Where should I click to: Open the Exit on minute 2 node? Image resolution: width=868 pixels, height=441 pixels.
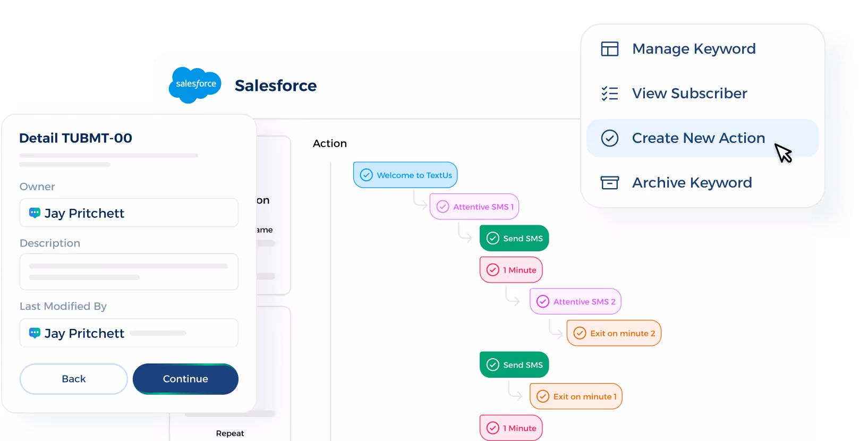pyautogui.click(x=614, y=333)
